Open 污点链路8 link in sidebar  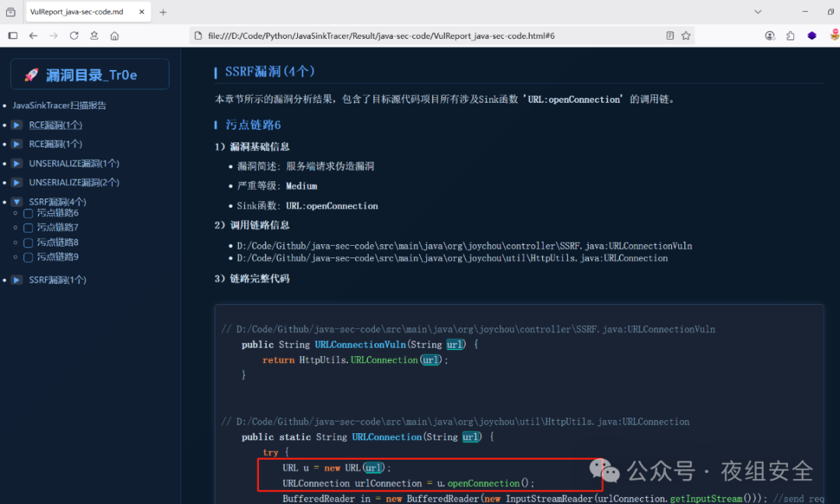[x=58, y=242]
